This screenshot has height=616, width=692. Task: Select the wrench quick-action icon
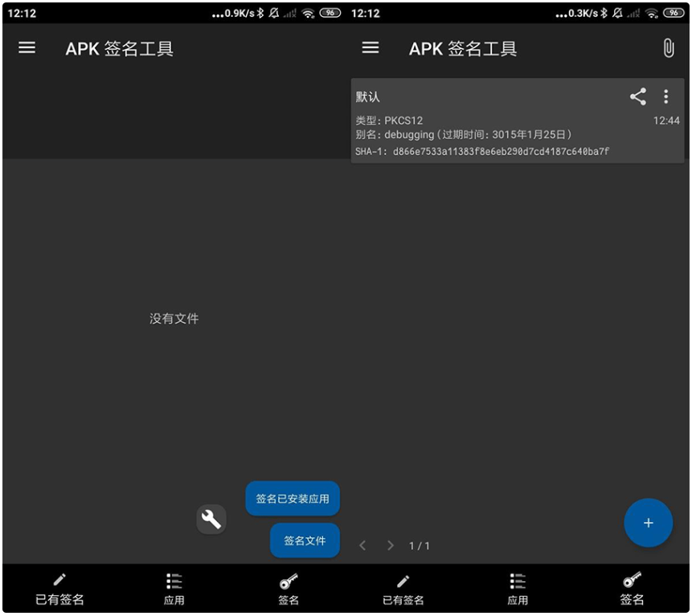(211, 519)
